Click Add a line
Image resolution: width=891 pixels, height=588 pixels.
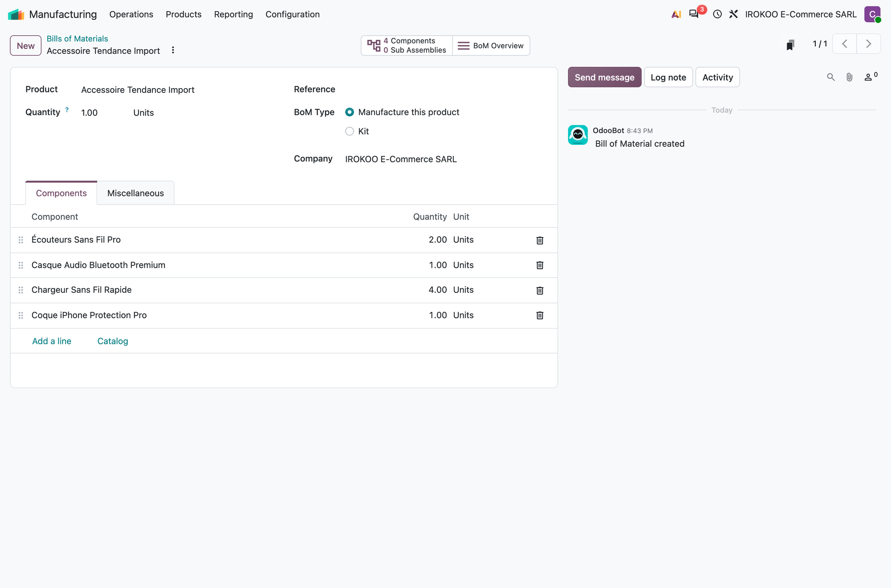click(52, 341)
